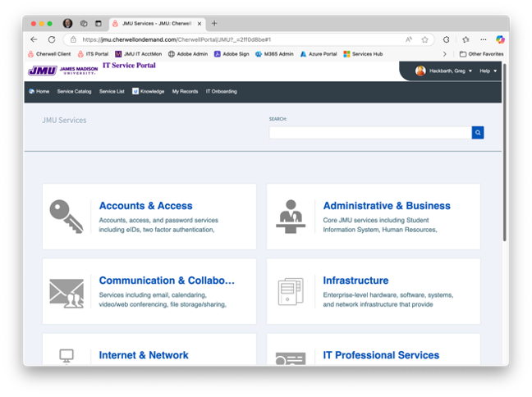
Task: Open M365 Admin bookmark
Action: pos(274,54)
